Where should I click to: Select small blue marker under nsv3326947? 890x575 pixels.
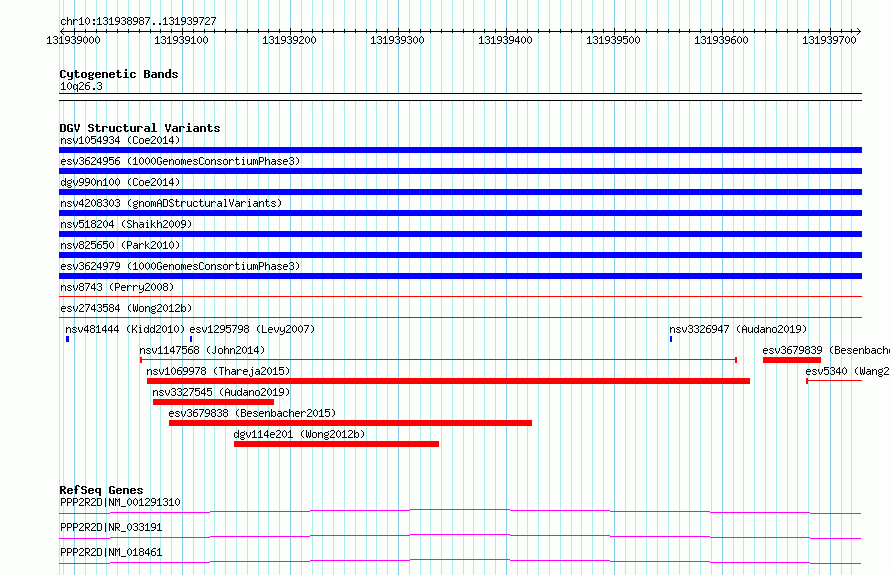(671, 339)
